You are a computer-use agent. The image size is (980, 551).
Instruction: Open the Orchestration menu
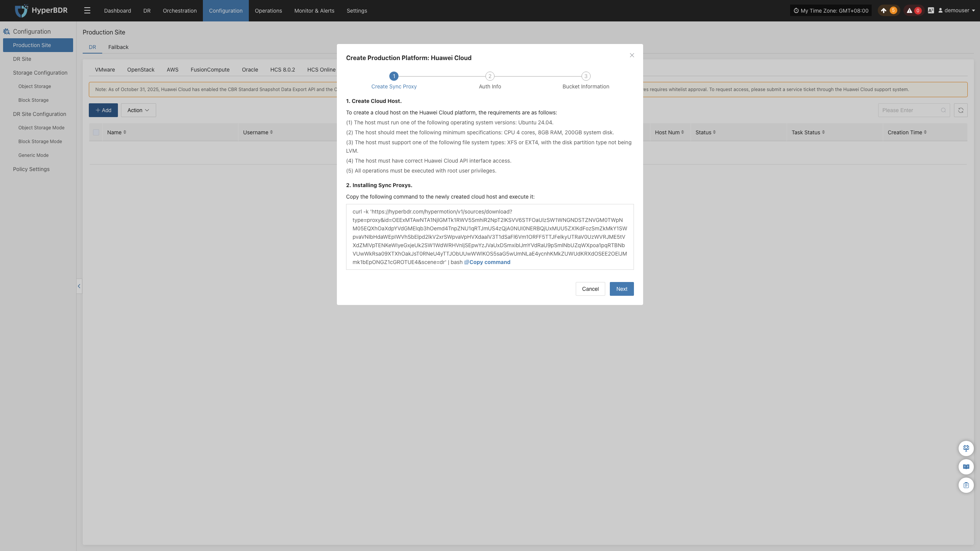[x=180, y=11]
